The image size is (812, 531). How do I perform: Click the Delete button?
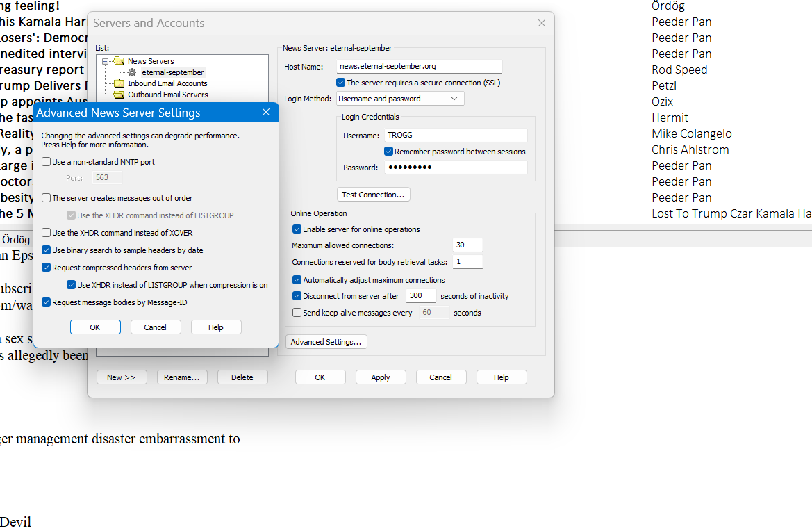(x=242, y=377)
